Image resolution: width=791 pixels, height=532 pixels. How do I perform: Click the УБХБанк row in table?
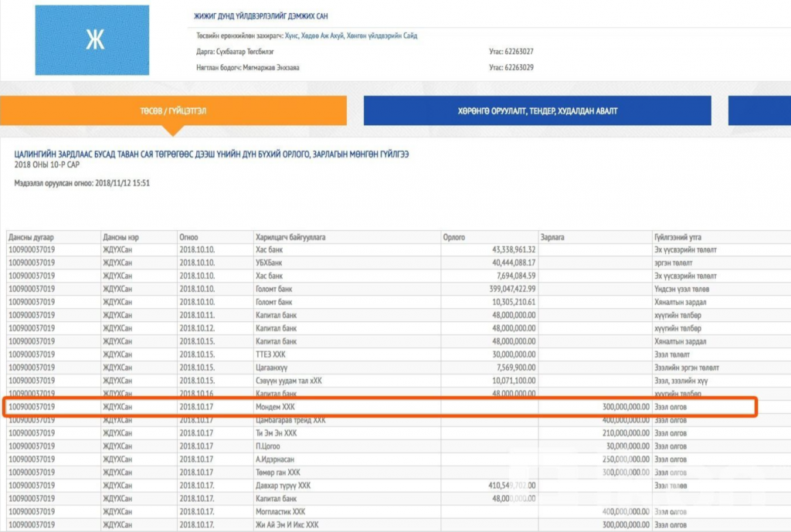pos(270,262)
